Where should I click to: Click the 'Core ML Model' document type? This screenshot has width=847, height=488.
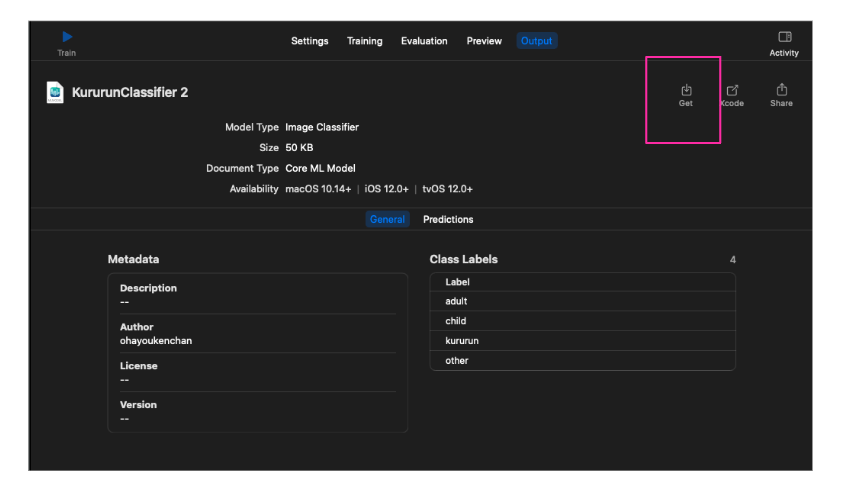click(320, 169)
